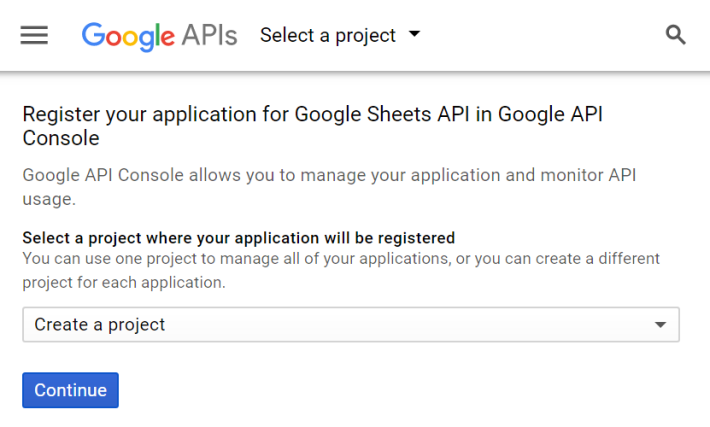
Task: Click the arrow in the Create a project box
Action: [660, 325]
